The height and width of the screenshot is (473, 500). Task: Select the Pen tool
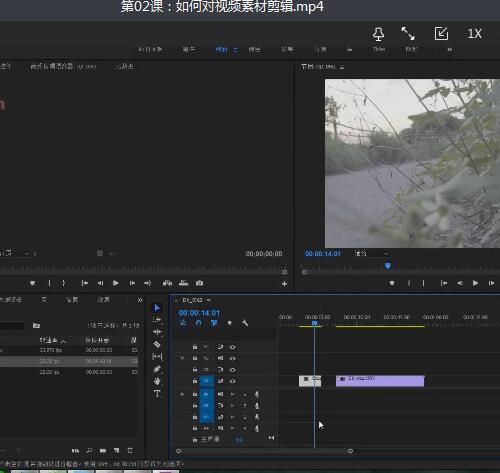point(157,369)
